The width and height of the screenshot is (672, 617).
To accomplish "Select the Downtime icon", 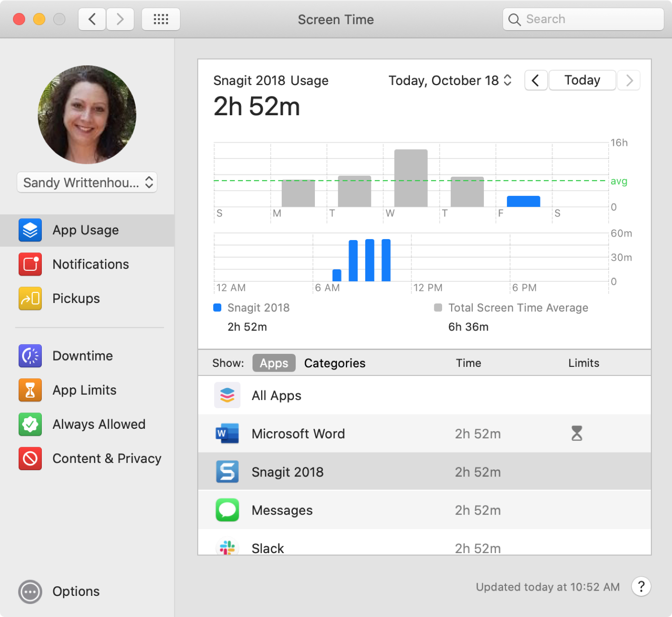I will (x=30, y=356).
